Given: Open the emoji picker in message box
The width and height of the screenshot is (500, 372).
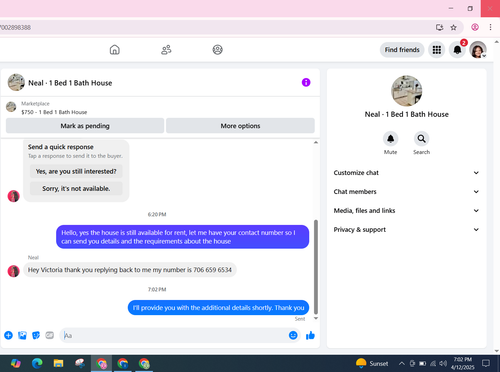Looking at the screenshot, I should tap(293, 335).
